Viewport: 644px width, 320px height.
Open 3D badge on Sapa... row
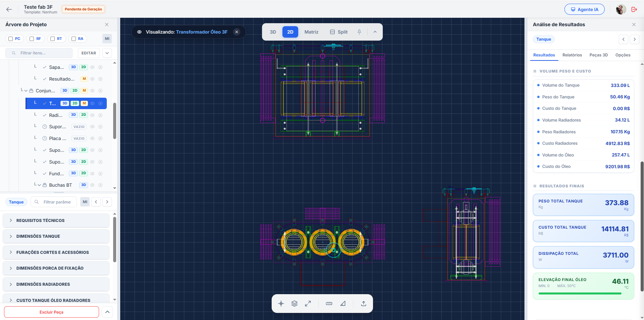point(73,67)
